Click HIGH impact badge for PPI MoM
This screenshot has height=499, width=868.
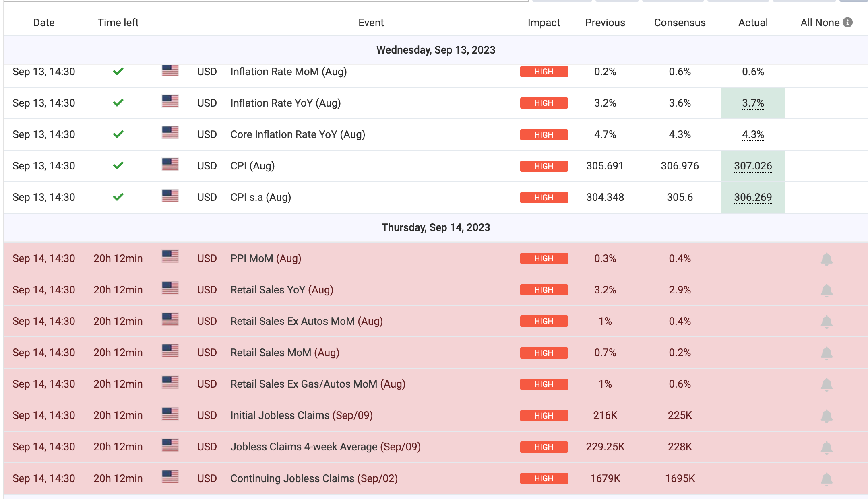coord(544,258)
